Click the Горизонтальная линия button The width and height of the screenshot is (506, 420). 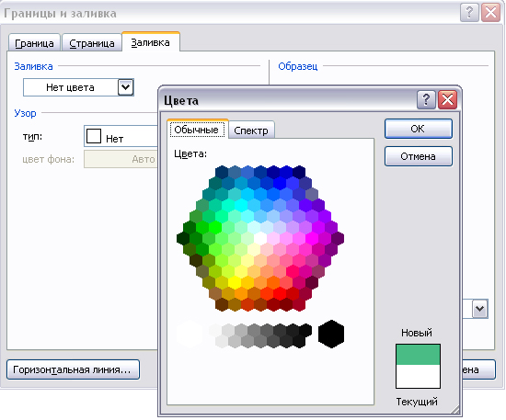pos(73,369)
